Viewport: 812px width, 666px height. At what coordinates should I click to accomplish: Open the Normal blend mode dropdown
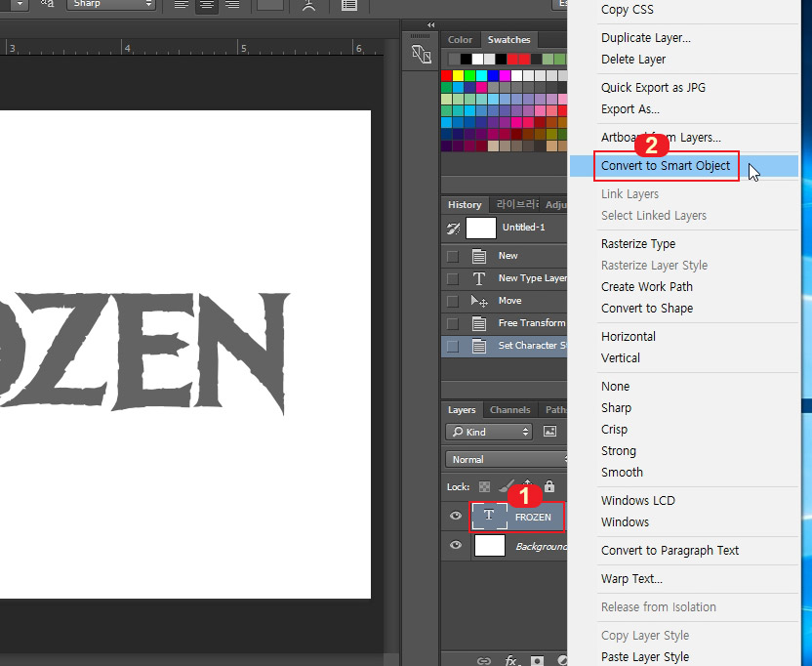506,459
